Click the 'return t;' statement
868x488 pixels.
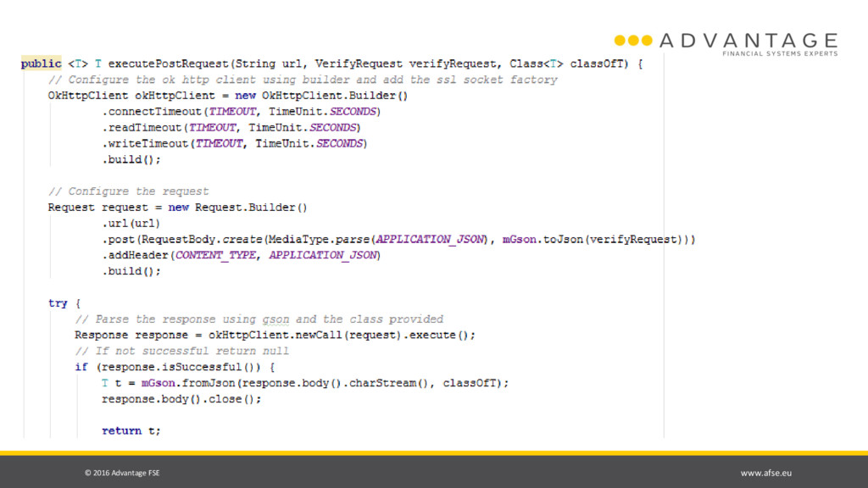point(131,431)
